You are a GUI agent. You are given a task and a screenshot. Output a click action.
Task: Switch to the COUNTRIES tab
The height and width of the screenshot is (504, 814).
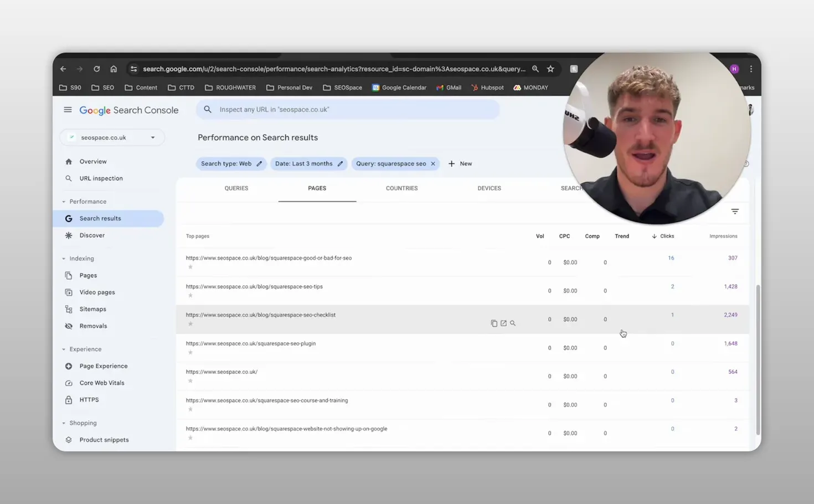(402, 188)
